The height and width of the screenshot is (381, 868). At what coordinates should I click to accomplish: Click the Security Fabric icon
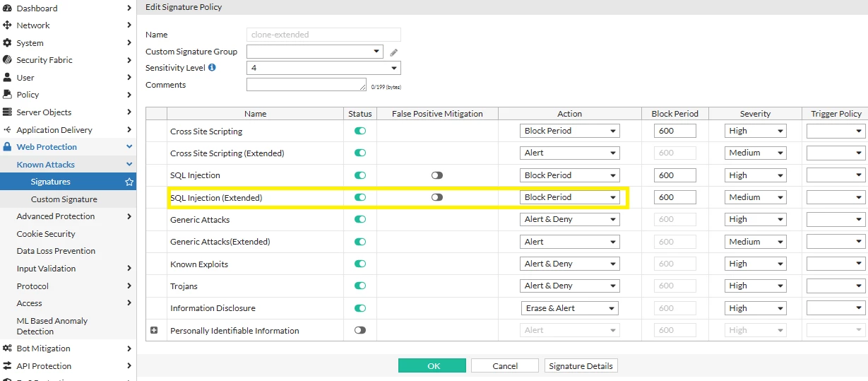[7, 60]
